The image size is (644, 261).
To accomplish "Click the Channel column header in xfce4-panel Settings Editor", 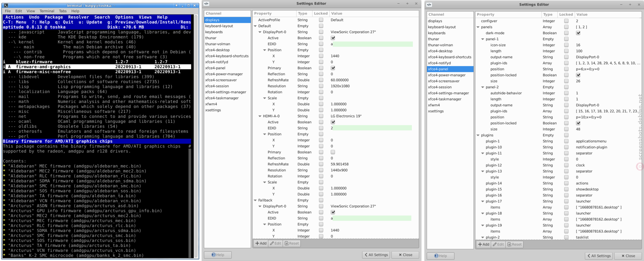I will tap(450, 14).
